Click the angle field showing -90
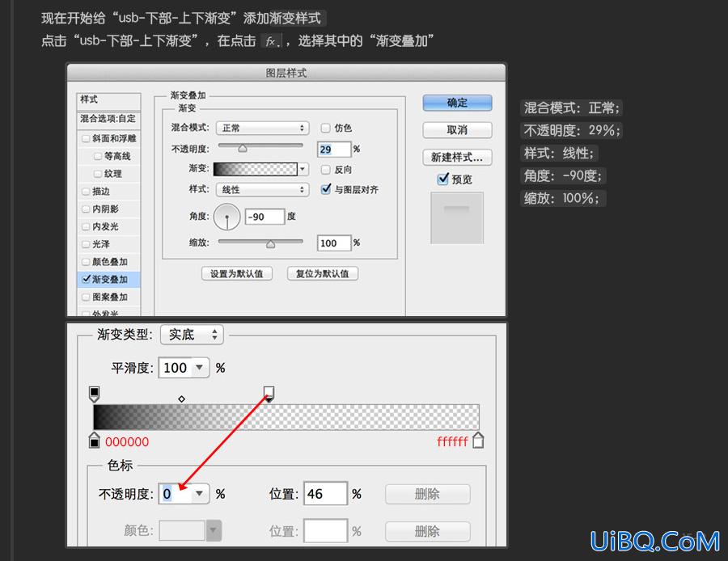 coord(265,217)
